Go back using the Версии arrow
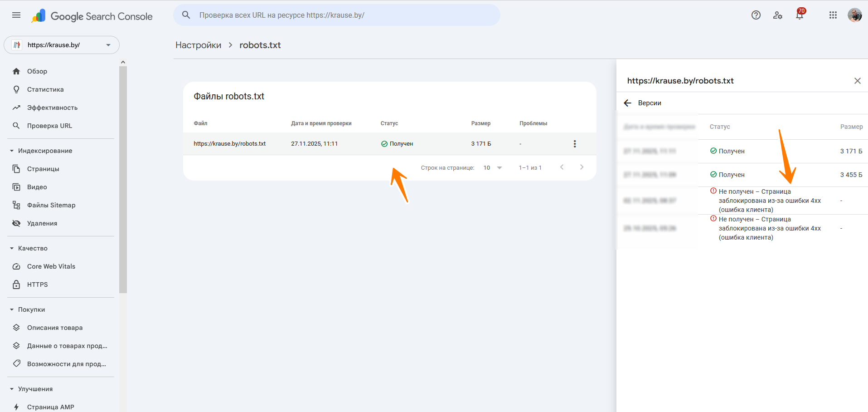 627,103
